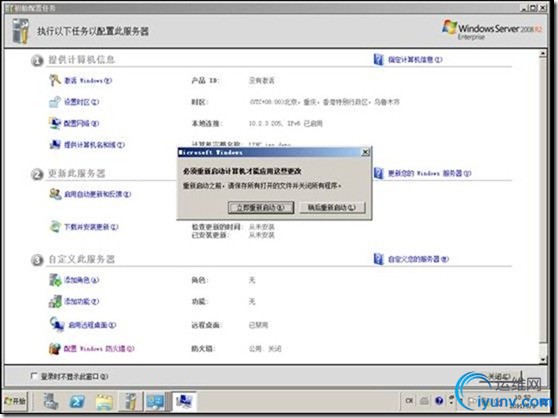Open the 开始 Start menu

click(15, 401)
